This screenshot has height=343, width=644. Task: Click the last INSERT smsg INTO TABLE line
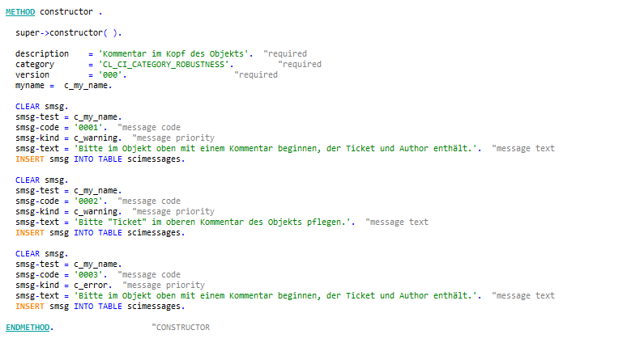click(x=100, y=307)
